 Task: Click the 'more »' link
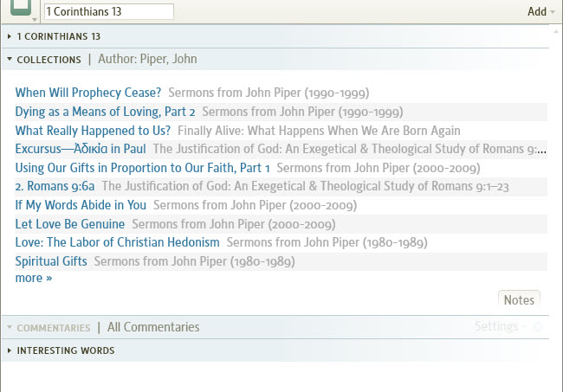[34, 278]
